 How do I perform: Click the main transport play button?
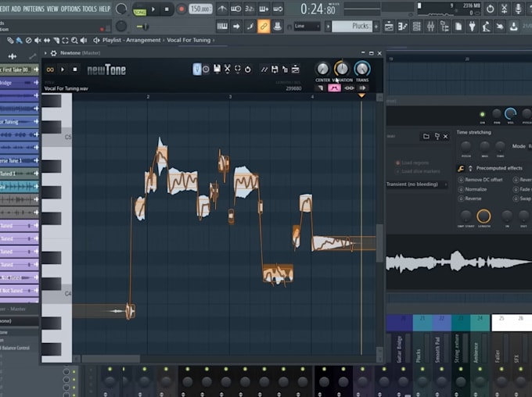[153, 9]
